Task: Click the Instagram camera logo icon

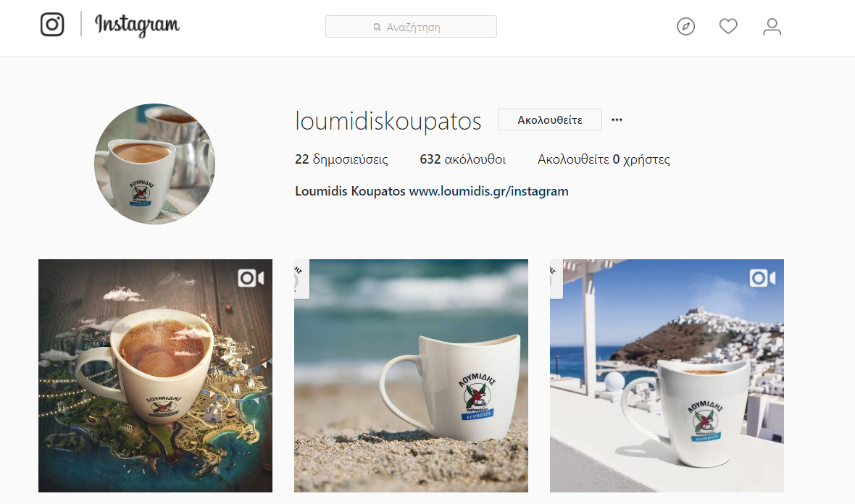Action: coord(52,25)
